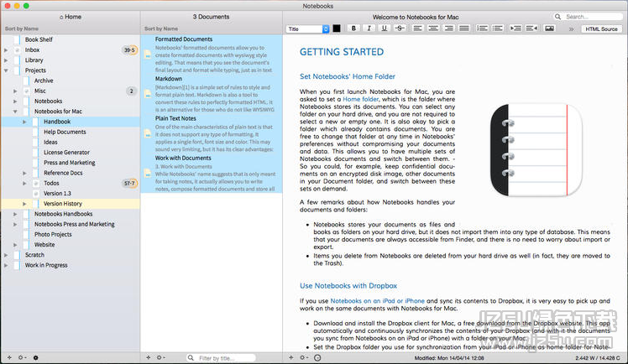Click the Filter by title field
628x364 pixels.
[221, 357]
